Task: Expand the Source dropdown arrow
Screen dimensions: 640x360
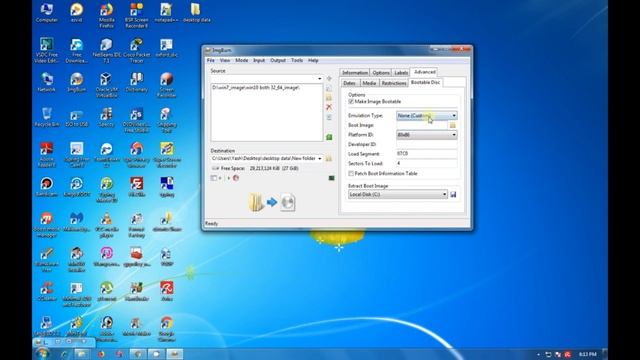Action: 319,78
